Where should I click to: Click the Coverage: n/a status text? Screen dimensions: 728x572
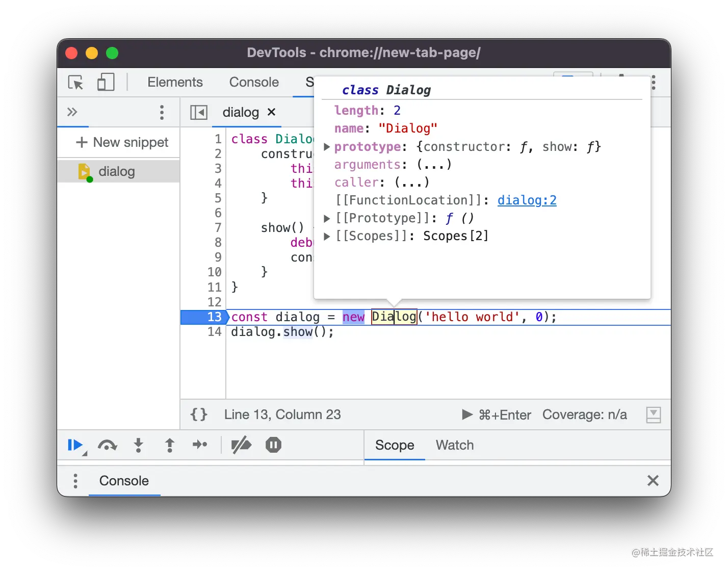[x=585, y=414]
